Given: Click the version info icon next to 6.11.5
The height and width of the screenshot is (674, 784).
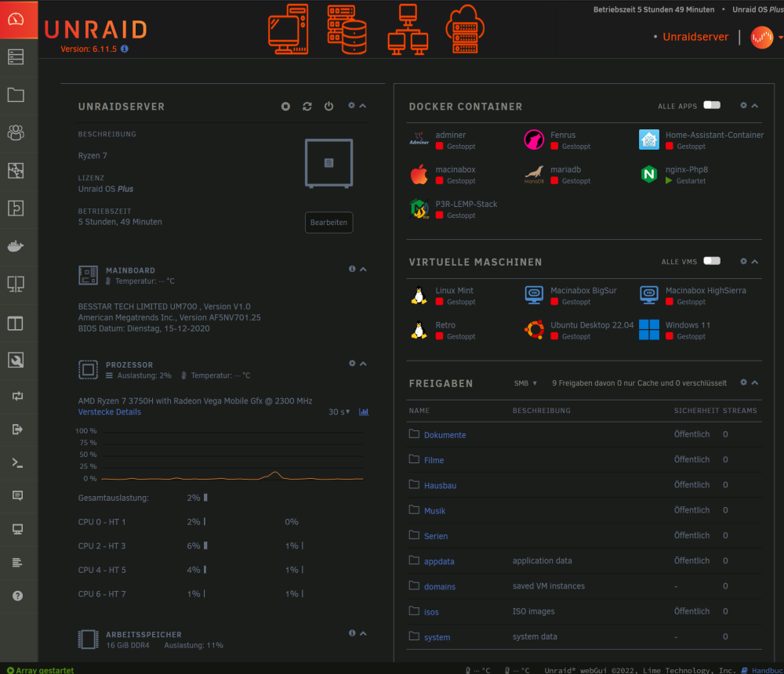Looking at the screenshot, I should [x=125, y=49].
